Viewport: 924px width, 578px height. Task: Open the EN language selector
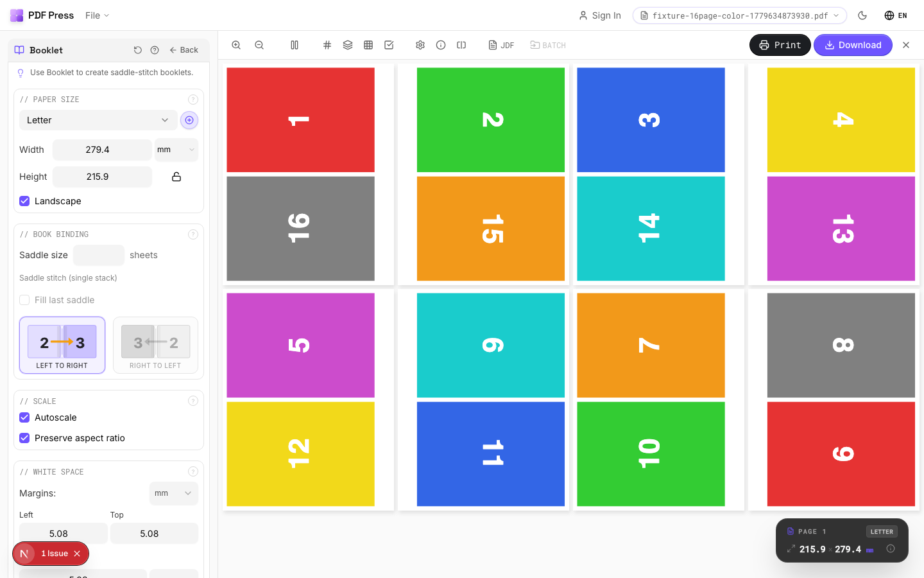pyautogui.click(x=896, y=15)
